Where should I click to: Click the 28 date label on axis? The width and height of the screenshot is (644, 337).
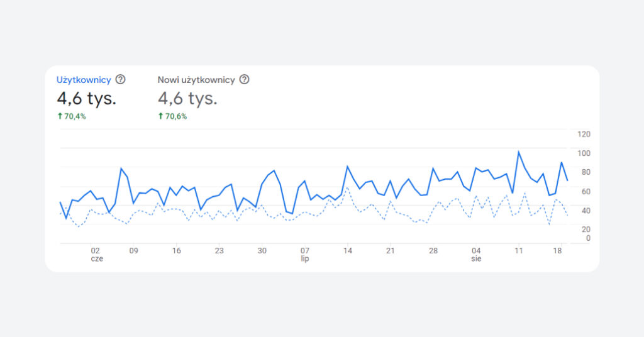coord(433,250)
